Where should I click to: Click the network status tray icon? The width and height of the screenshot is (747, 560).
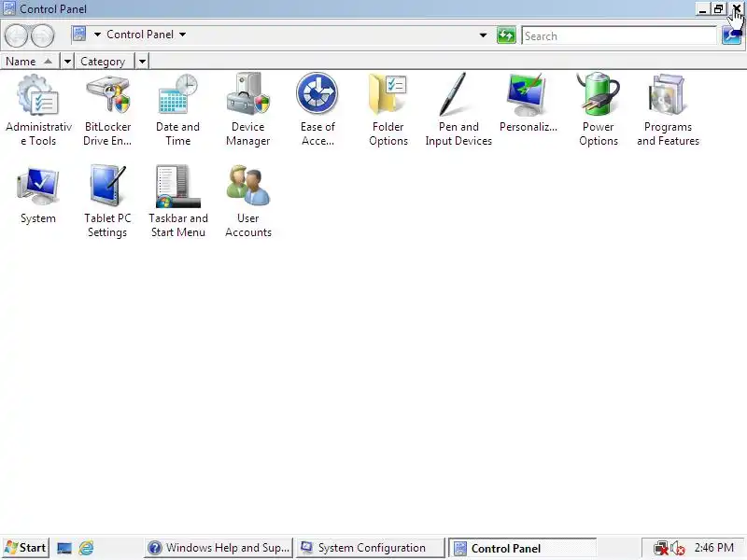point(661,548)
